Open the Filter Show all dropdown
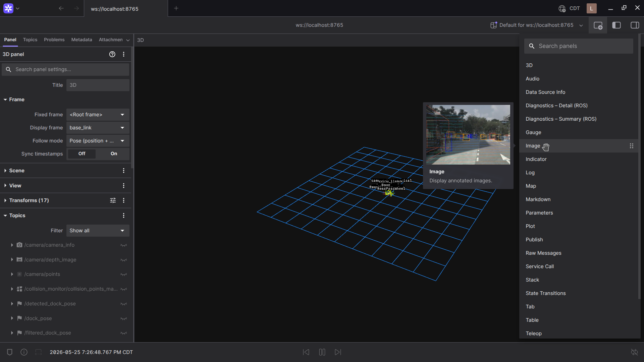 [98, 231]
